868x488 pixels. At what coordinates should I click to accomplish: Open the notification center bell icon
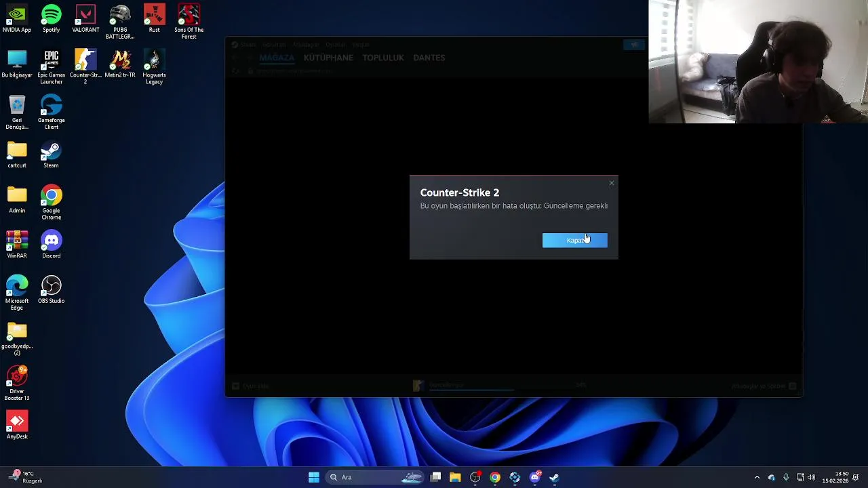857,477
